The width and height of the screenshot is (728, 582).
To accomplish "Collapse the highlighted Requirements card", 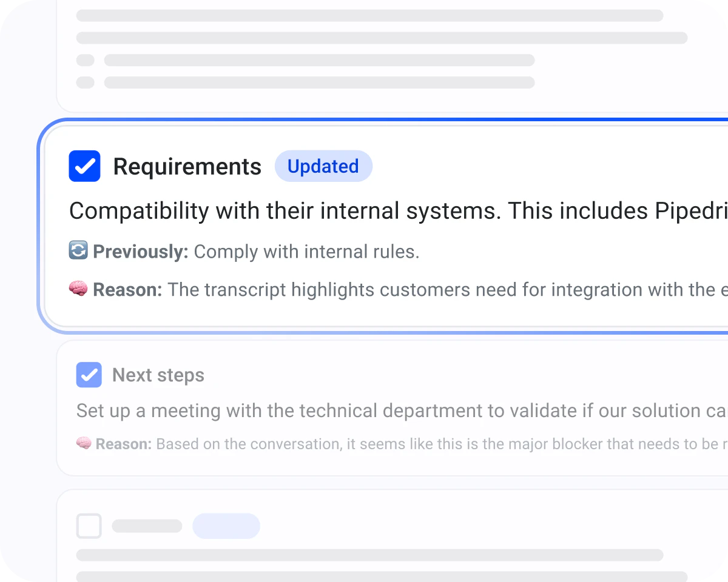I will 187,166.
